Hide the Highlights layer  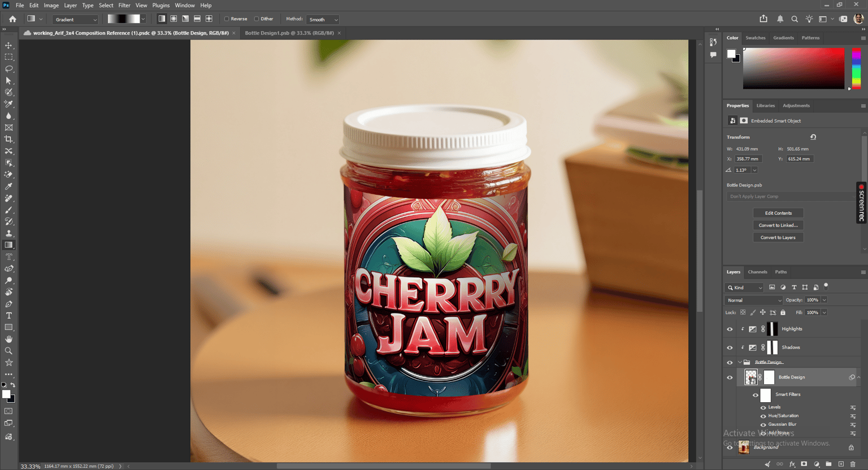pos(730,329)
